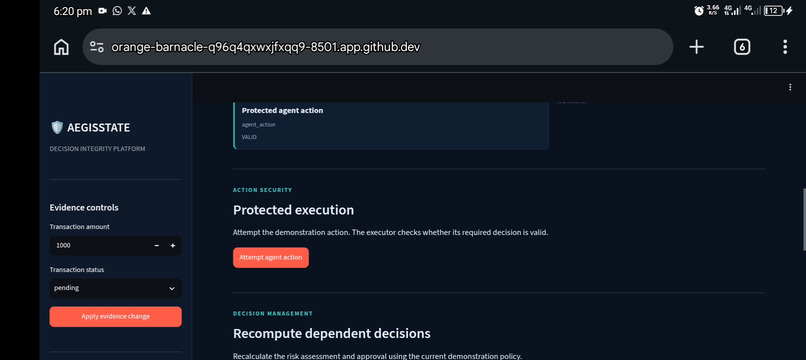Open the Streamlit app three-dot menu
The width and height of the screenshot is (806, 360).
790,87
